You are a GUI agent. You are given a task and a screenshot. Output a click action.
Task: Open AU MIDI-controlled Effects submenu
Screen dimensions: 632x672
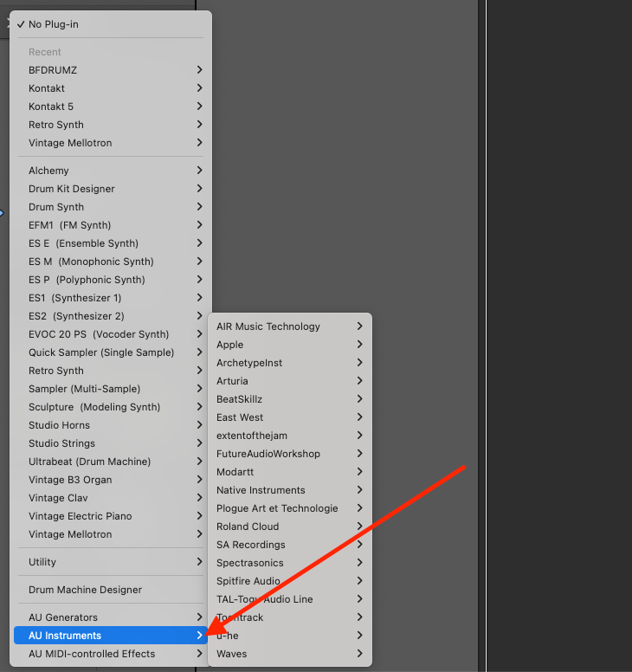point(111,654)
